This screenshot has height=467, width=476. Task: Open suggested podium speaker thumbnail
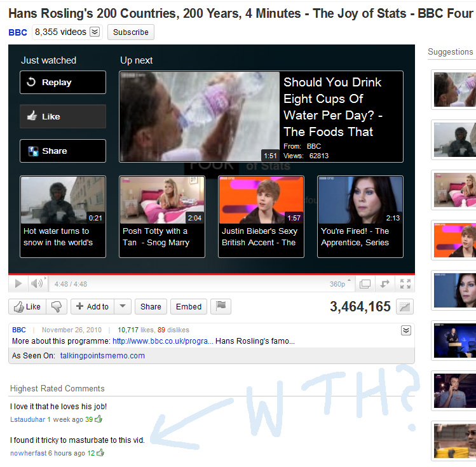point(454,341)
